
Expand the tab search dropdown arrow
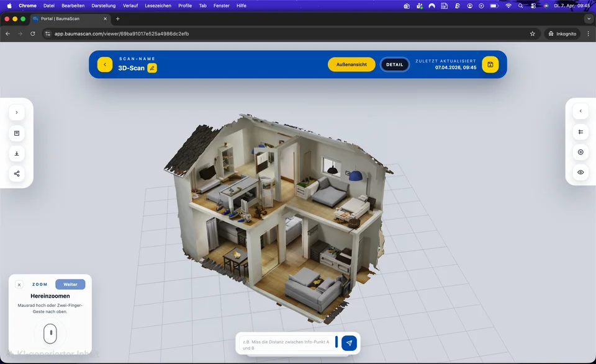point(589,19)
